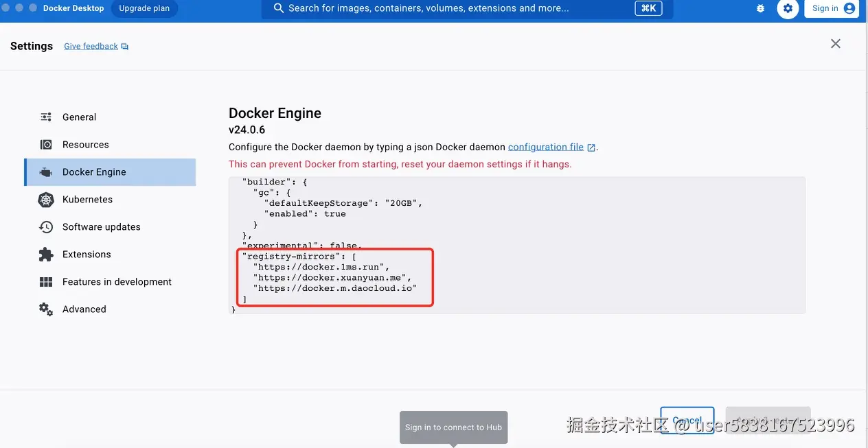Click the General sliders icon
Screen dimensions: 868x448
click(x=46, y=117)
